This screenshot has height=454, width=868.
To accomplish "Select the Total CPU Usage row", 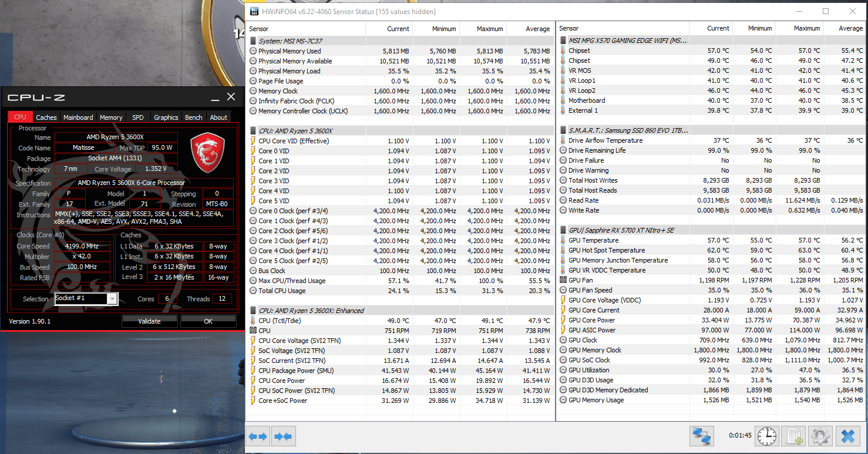I will click(399, 291).
